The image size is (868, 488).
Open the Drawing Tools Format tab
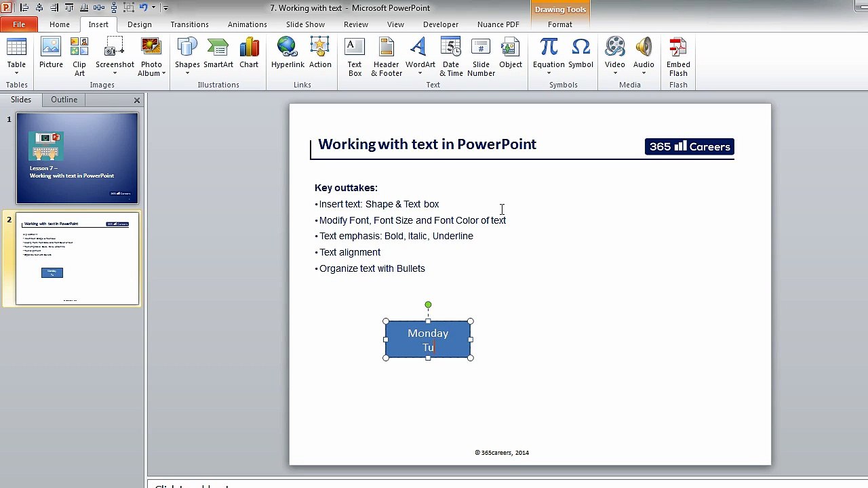click(560, 24)
